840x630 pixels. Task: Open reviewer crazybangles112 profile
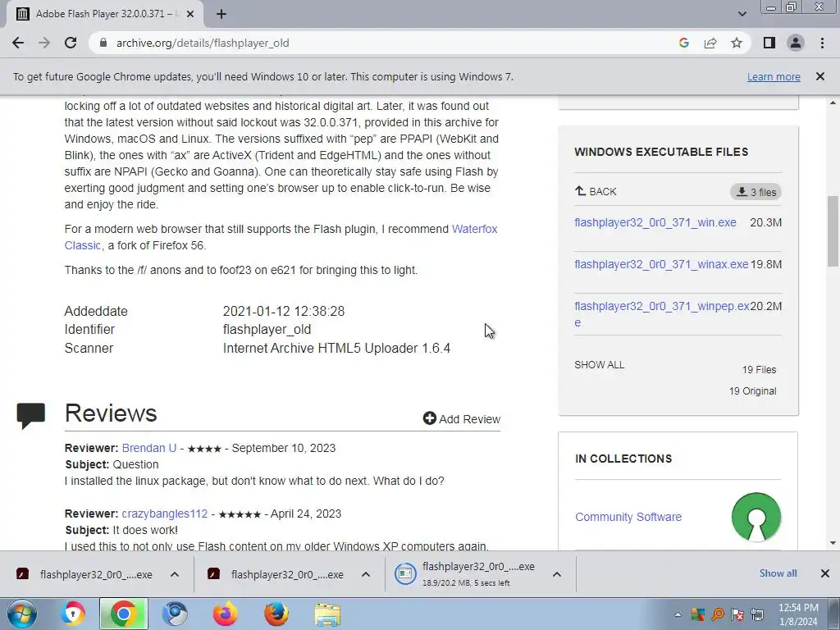point(164,514)
